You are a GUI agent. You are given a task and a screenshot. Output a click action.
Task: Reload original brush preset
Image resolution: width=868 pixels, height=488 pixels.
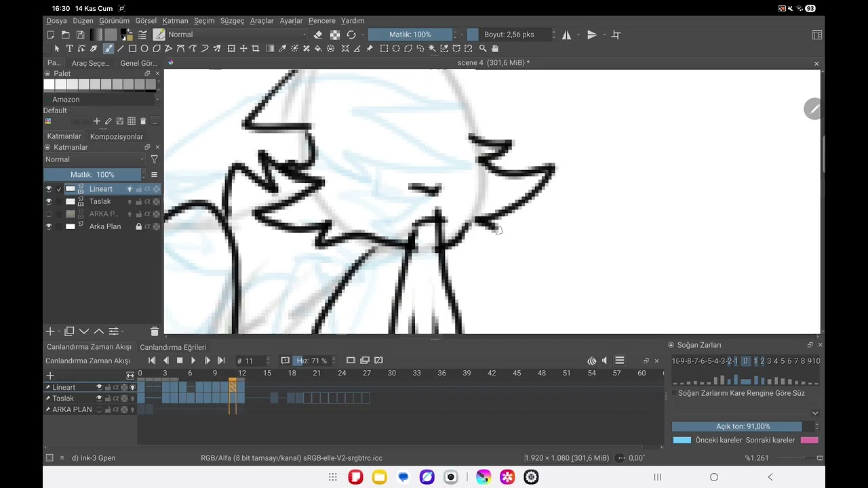point(351,35)
